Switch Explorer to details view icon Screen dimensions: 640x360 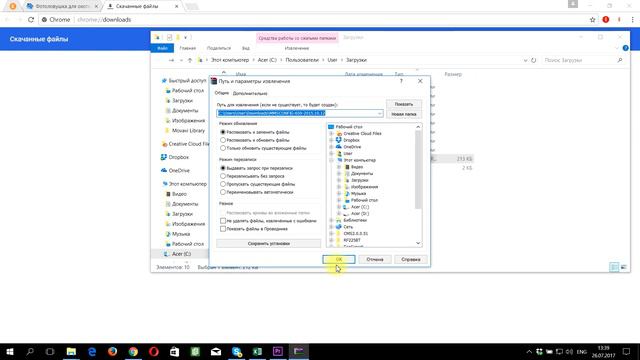(x=614, y=267)
